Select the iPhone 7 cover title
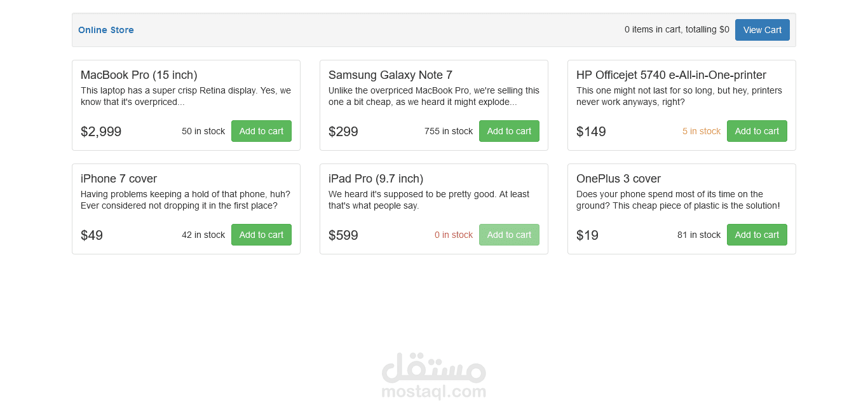This screenshot has height=409, width=868. point(119,179)
